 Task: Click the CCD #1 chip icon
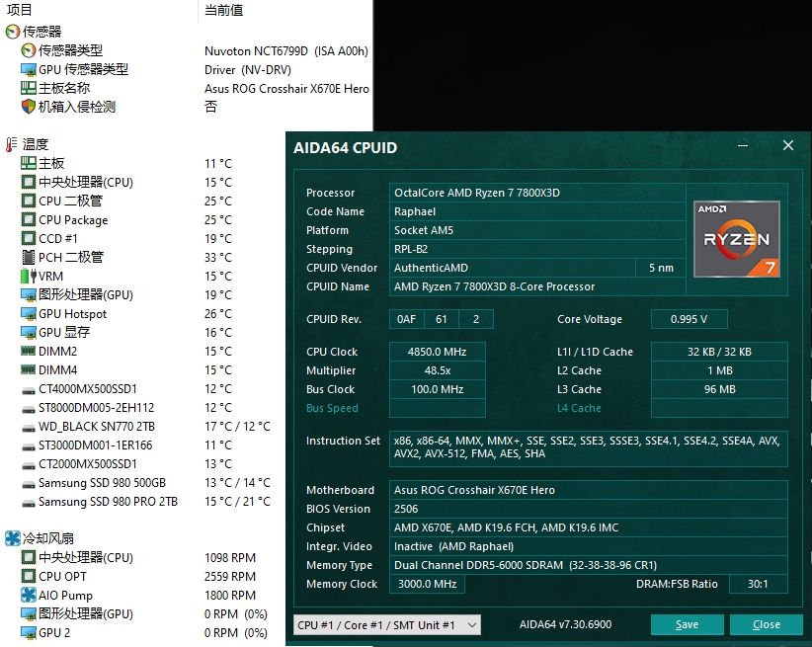(29, 238)
